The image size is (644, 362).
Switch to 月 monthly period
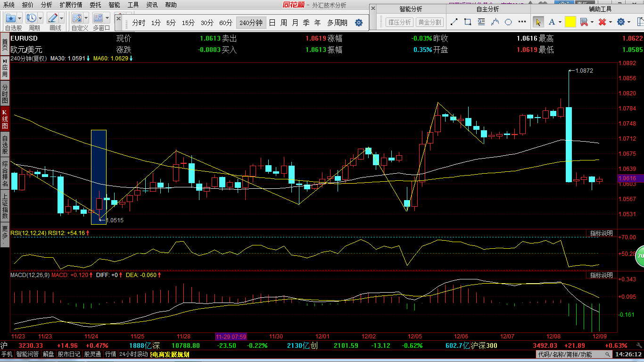(x=295, y=23)
